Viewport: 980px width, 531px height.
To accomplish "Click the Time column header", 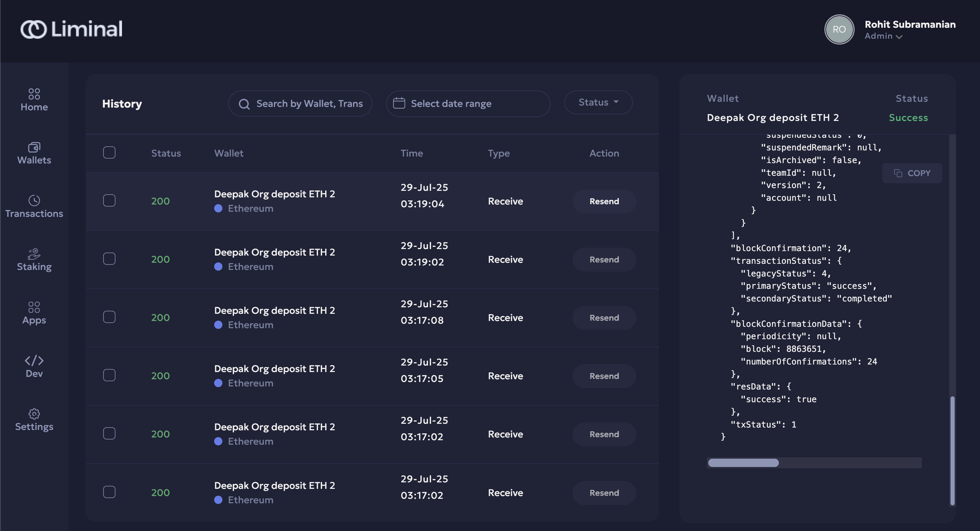I will 412,153.
